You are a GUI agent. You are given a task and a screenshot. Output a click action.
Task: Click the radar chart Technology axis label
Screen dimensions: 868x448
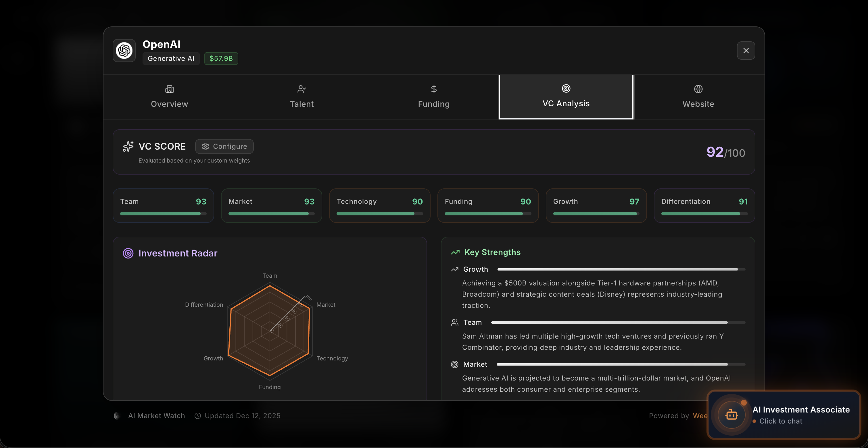[x=332, y=358]
